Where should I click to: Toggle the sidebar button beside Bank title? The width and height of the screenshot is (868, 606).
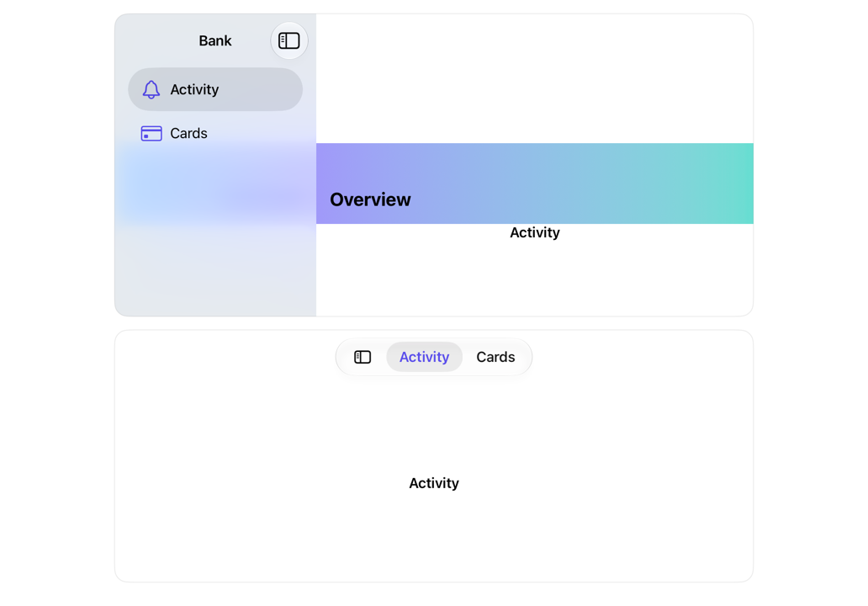click(x=289, y=41)
